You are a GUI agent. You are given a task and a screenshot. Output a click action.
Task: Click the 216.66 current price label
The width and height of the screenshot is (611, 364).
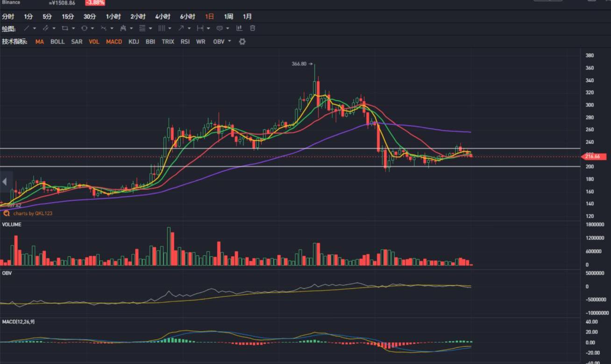pyautogui.click(x=595, y=157)
